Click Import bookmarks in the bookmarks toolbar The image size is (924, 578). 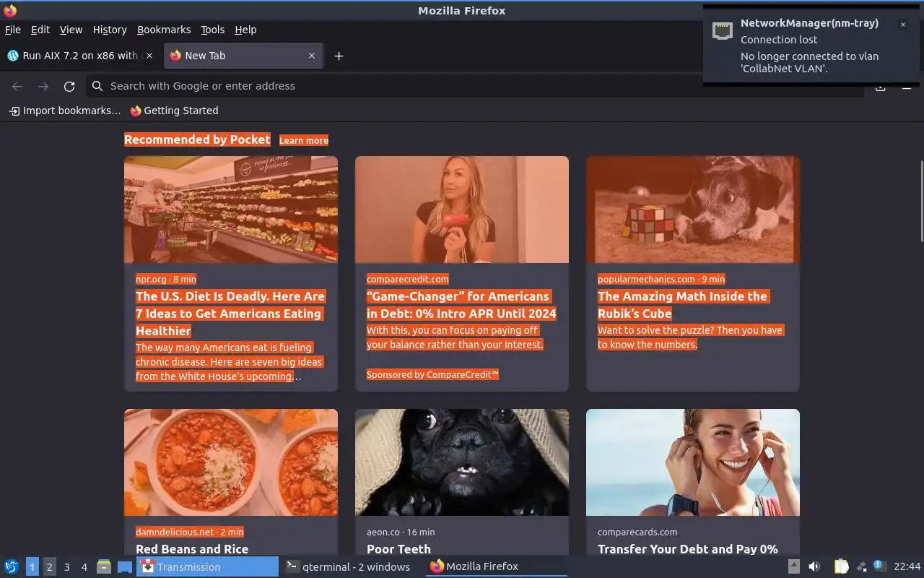65,111
